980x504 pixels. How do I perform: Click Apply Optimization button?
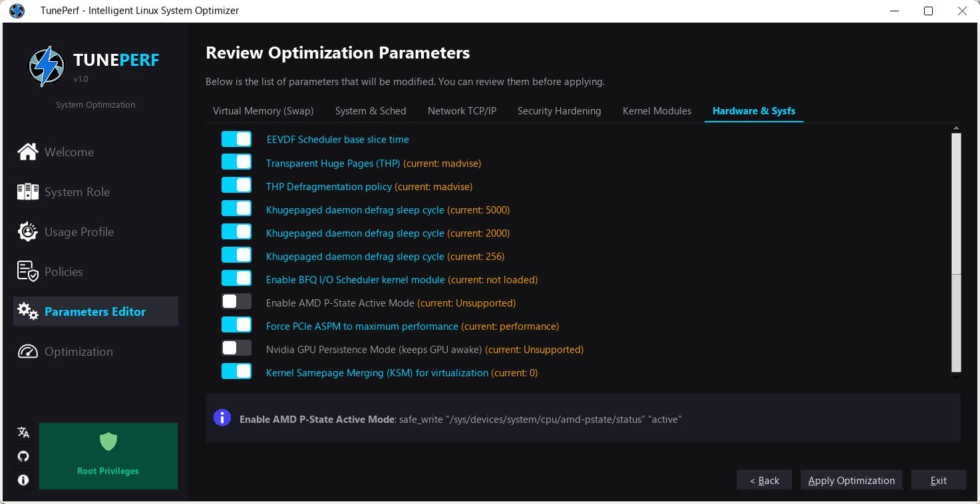point(851,480)
